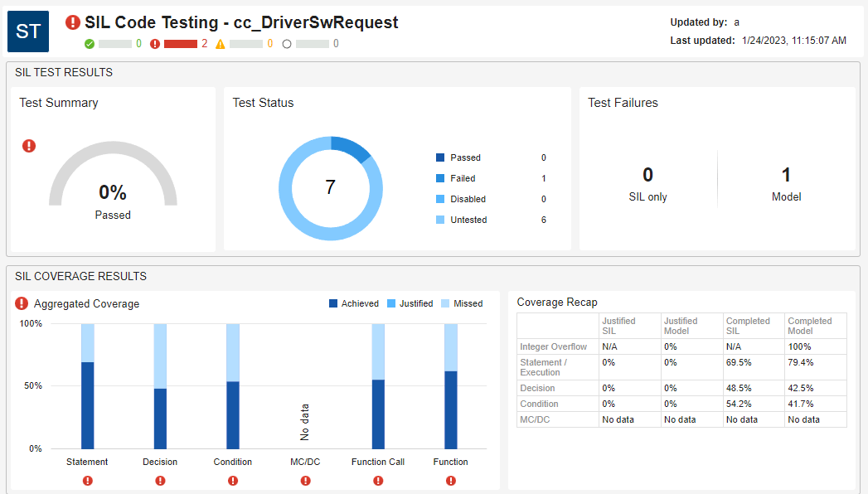Click the 0 SIL only failures value

[647, 175]
